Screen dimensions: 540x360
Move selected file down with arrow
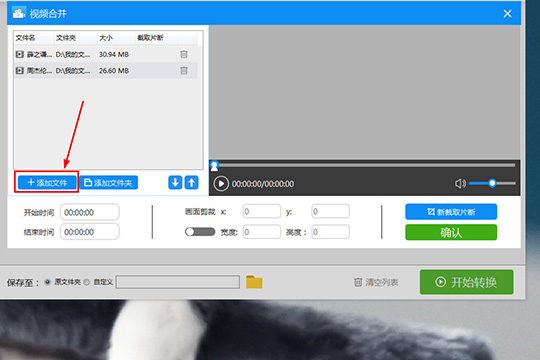tap(175, 182)
